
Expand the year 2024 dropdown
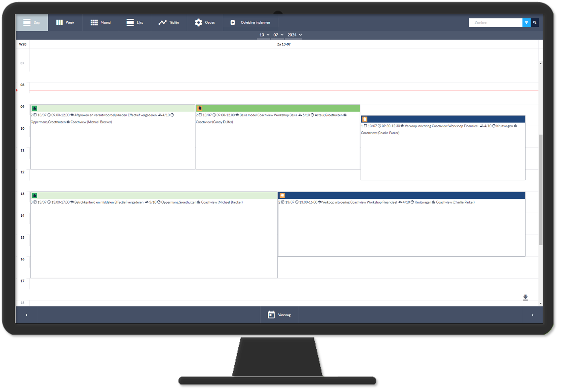tap(294, 35)
